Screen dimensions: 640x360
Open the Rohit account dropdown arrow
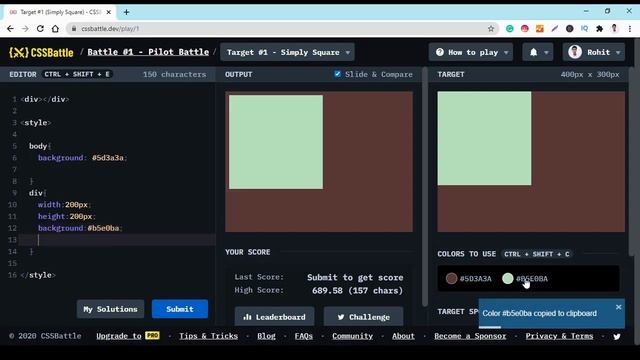(618, 53)
